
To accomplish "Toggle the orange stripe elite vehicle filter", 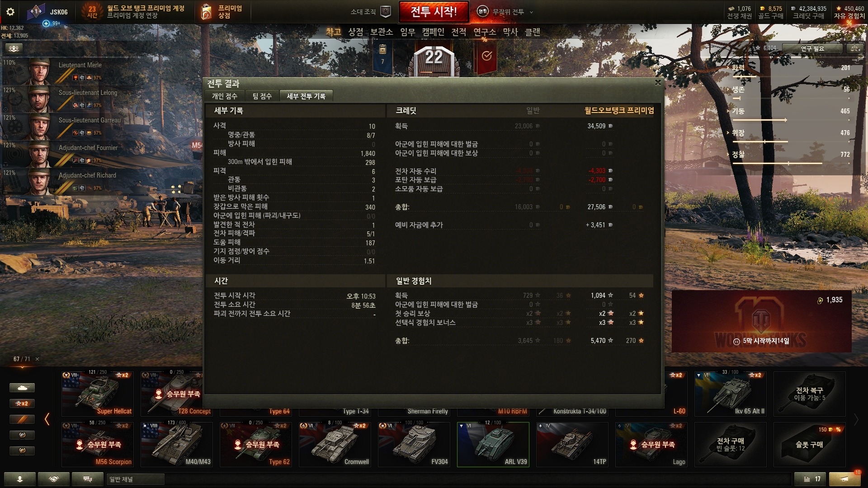I will tap(22, 419).
